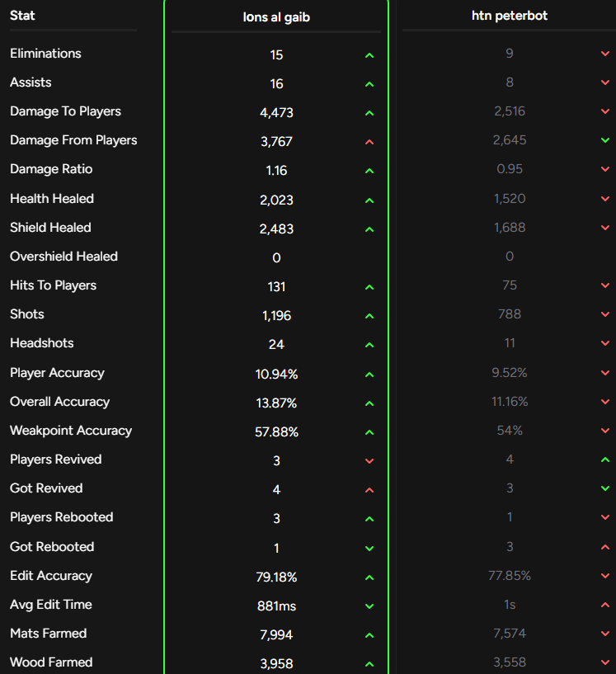Image resolution: width=616 pixels, height=674 pixels.
Task: Click the green arrow next to 3,958 wood farmed
Action: click(369, 664)
